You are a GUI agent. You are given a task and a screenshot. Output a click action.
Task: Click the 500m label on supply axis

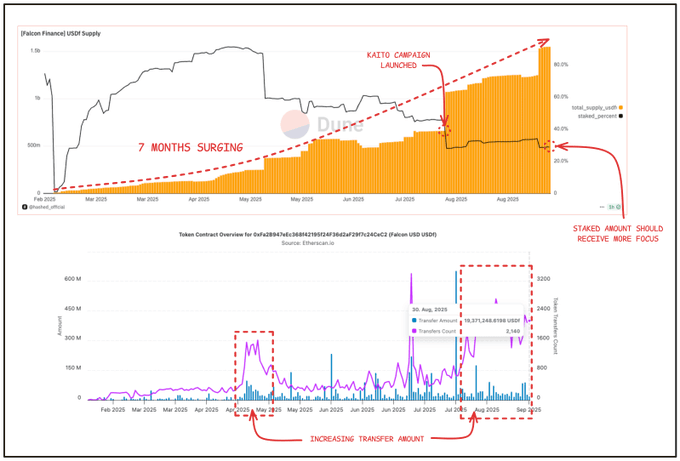point(34,146)
